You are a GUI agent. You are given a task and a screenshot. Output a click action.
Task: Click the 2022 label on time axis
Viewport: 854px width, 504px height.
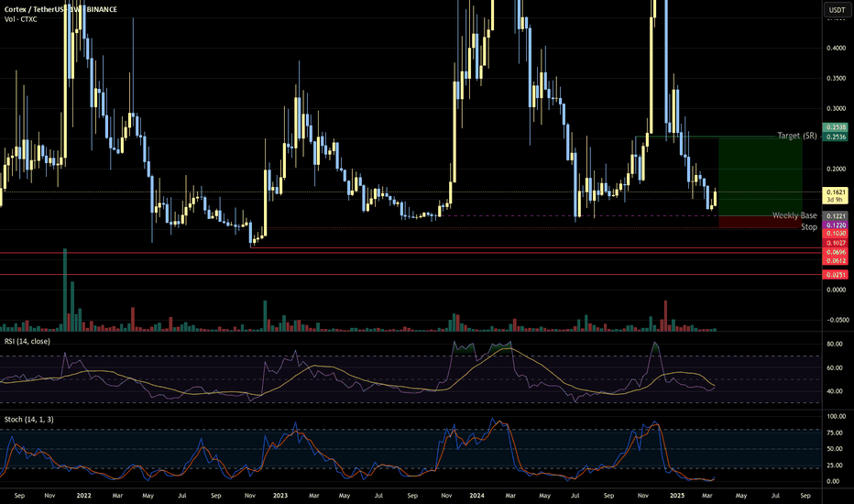tap(84, 495)
